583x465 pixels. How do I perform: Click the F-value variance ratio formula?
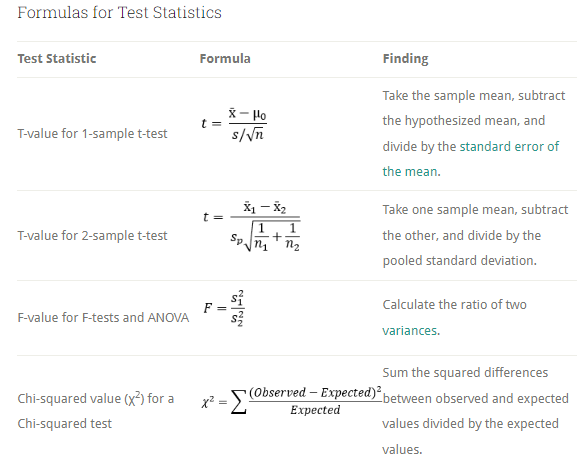(x=224, y=308)
